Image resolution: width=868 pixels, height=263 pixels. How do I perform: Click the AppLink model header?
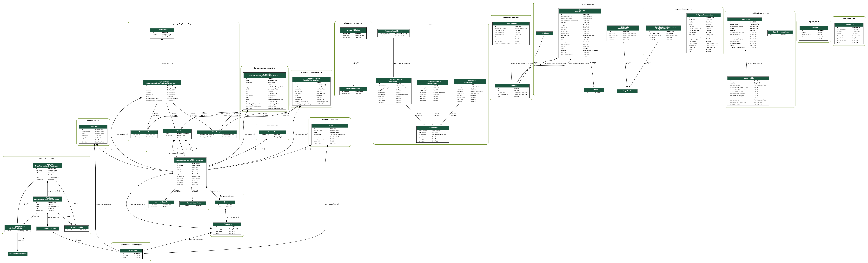click(47, 165)
